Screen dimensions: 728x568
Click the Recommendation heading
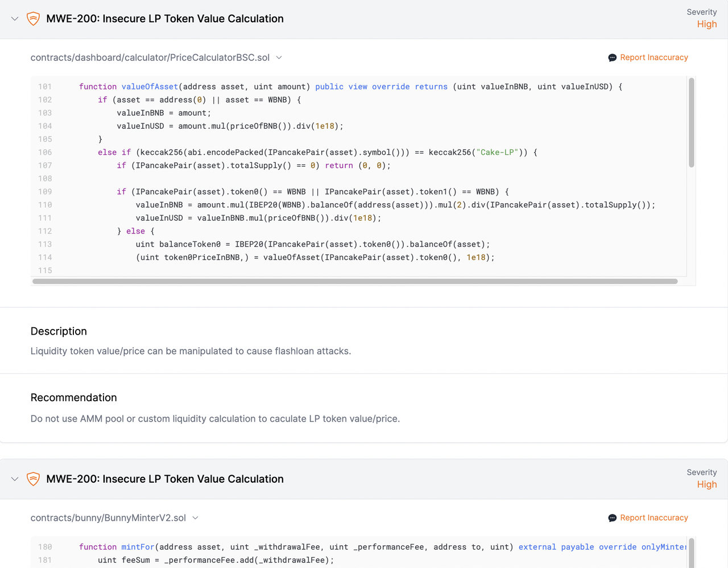74,398
